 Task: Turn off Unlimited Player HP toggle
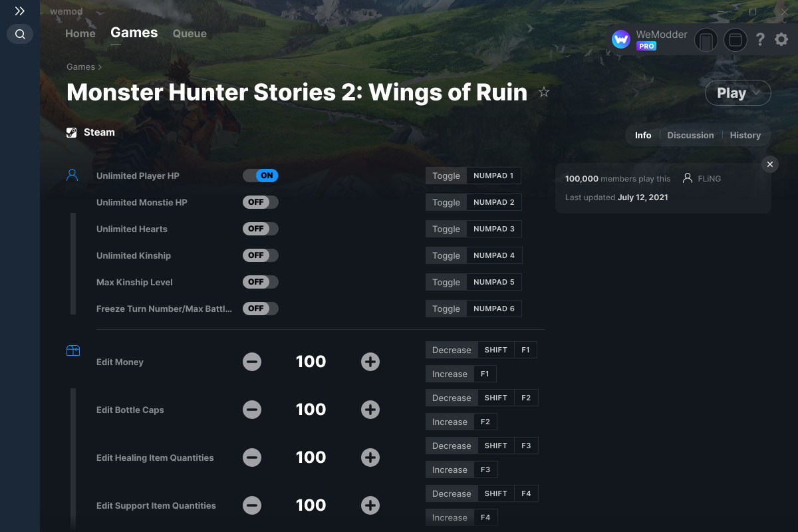point(261,176)
